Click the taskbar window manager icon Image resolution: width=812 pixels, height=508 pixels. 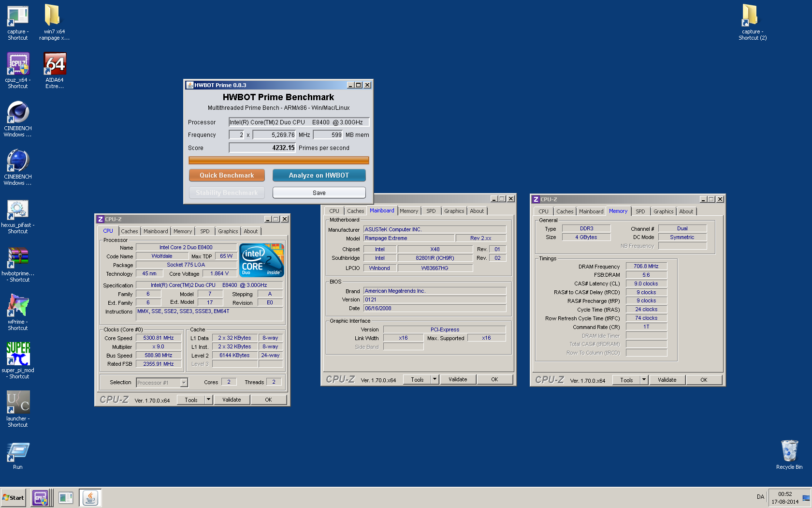coord(65,497)
